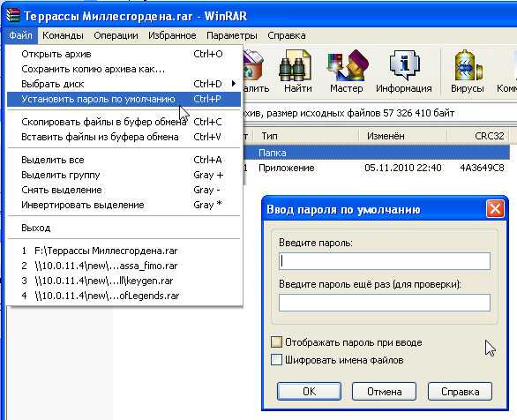Image resolution: width=517 pixels, height=420 pixels.
Task: Open the Файл menu
Action: (x=21, y=35)
